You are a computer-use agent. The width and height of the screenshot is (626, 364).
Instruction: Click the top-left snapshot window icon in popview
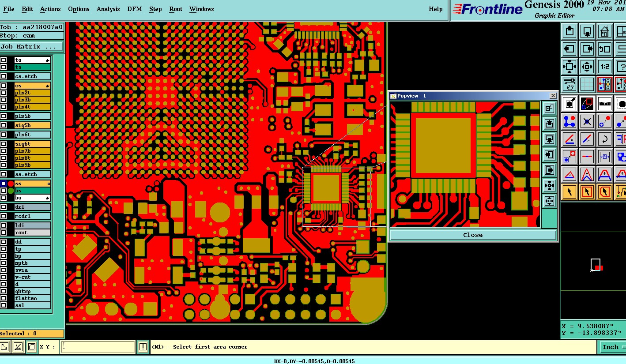pyautogui.click(x=549, y=108)
